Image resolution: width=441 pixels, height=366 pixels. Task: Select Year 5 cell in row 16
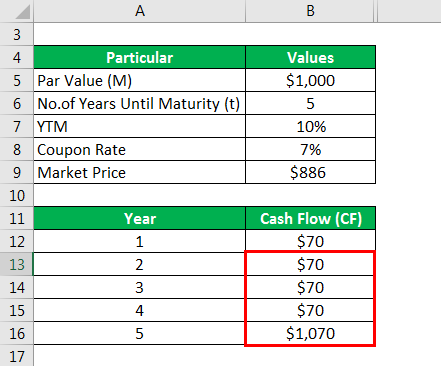[140, 333]
